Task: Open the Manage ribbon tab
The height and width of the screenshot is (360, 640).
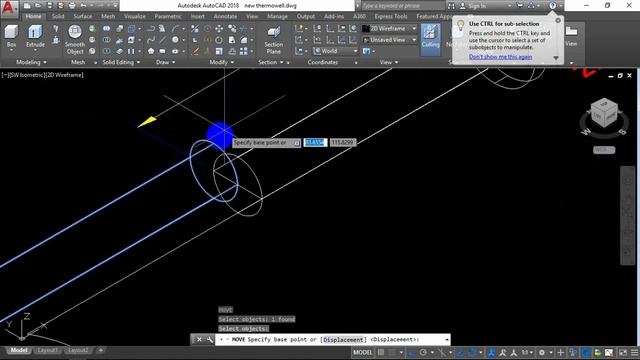Action: (277, 16)
